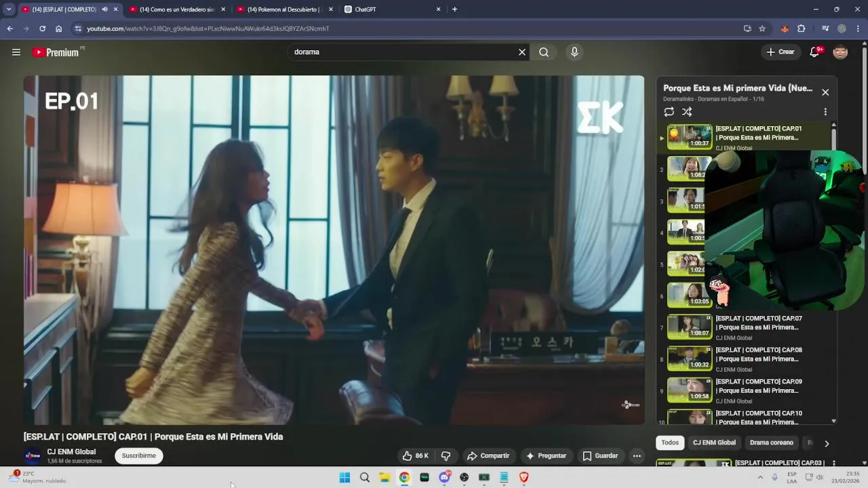The width and height of the screenshot is (868, 488).
Task: Toggle playlist shuffle
Action: [x=687, y=112]
